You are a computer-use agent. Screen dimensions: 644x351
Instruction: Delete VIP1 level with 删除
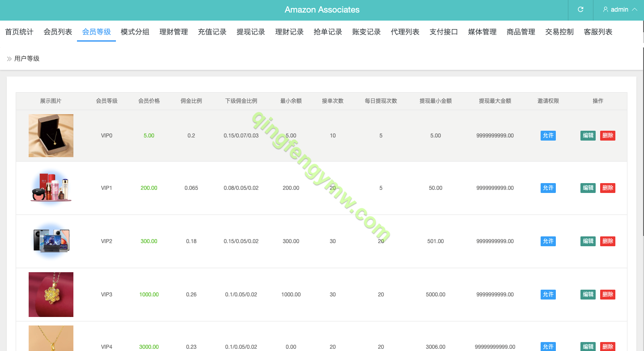(x=608, y=188)
